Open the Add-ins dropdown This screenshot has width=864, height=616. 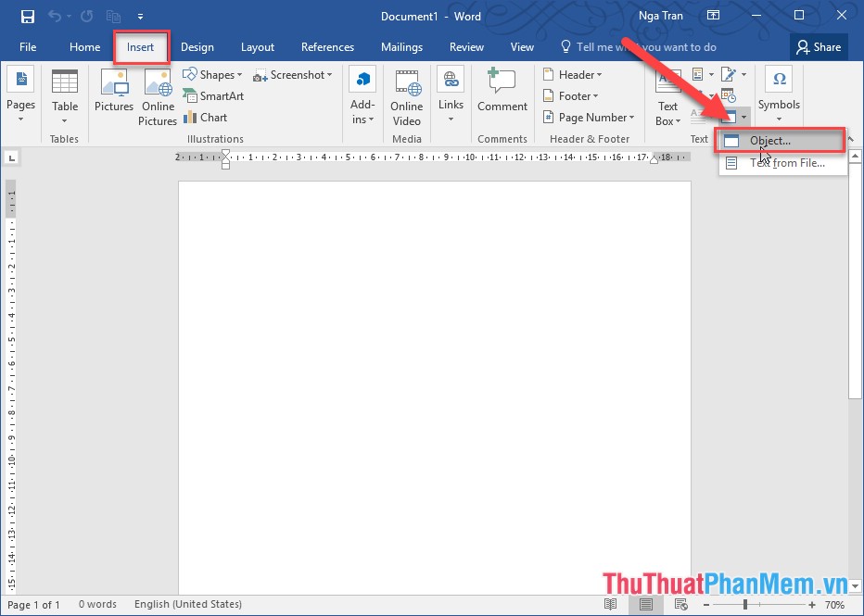pyautogui.click(x=362, y=96)
